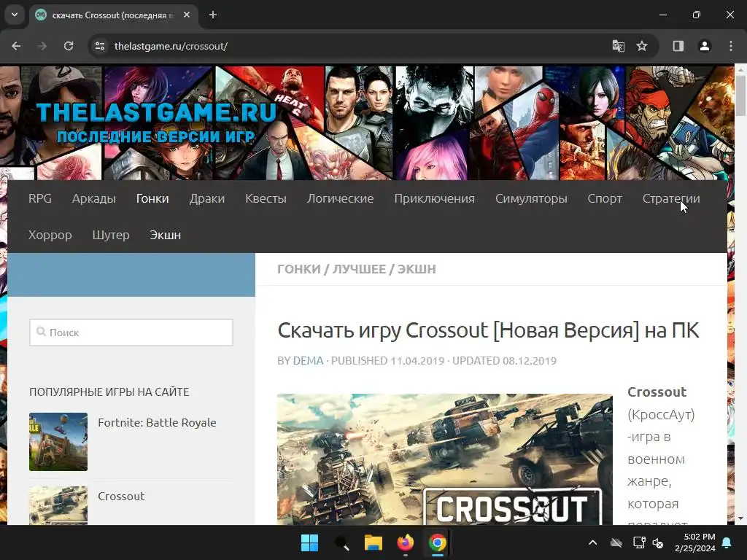Click the THELASTGAME.RU site logo
747x560 pixels.
156,122
